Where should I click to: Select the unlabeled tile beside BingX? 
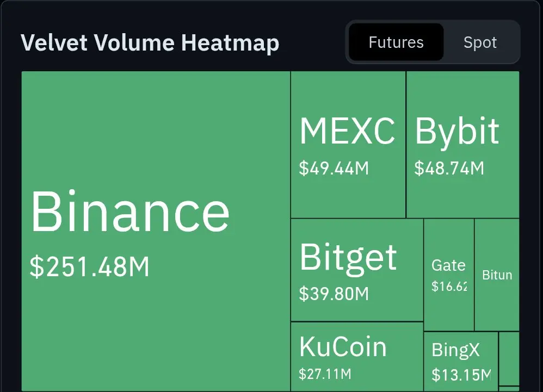pos(509,358)
